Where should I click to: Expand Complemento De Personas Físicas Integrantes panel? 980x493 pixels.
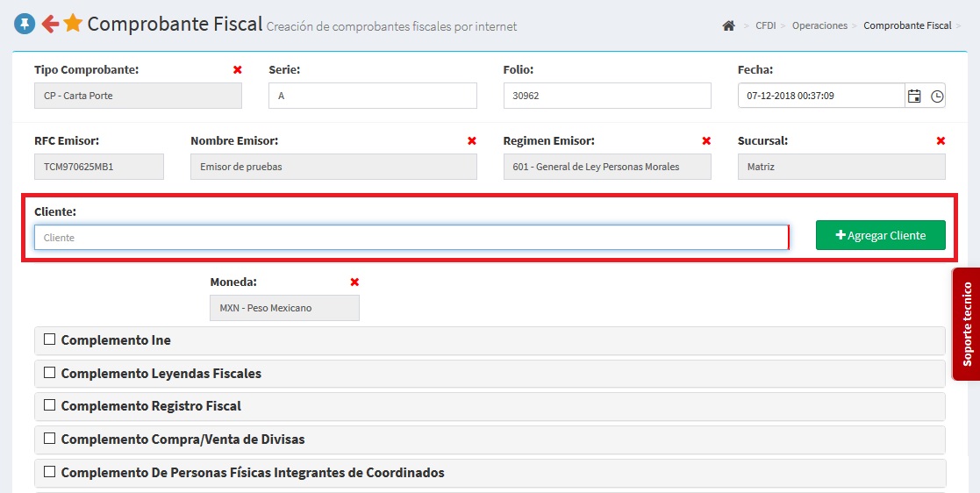(x=253, y=472)
